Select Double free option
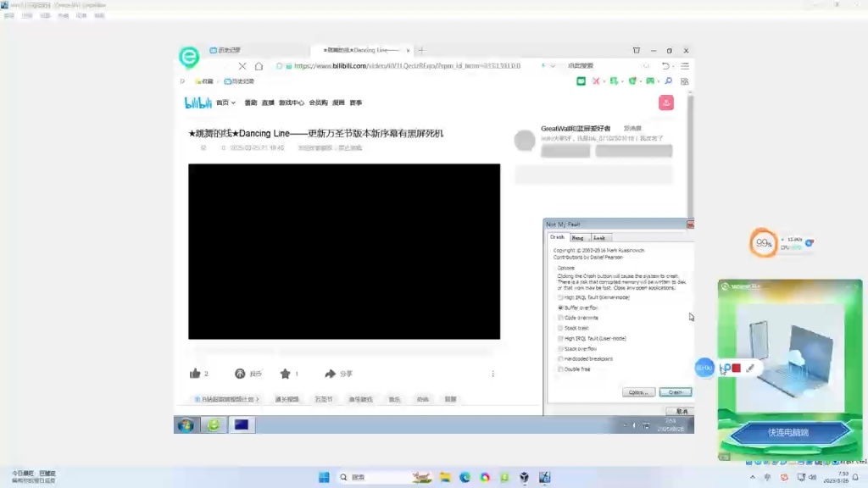Viewport: 868px width, 488px height. coord(561,369)
